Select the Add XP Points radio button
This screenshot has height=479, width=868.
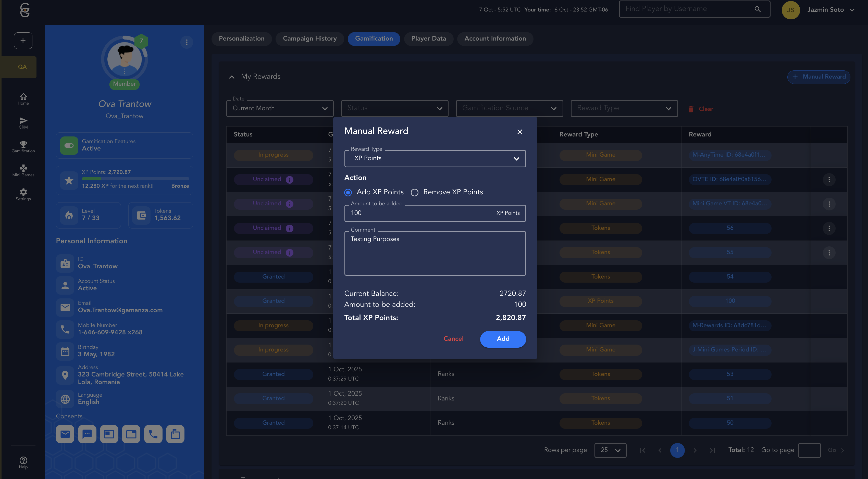click(348, 192)
